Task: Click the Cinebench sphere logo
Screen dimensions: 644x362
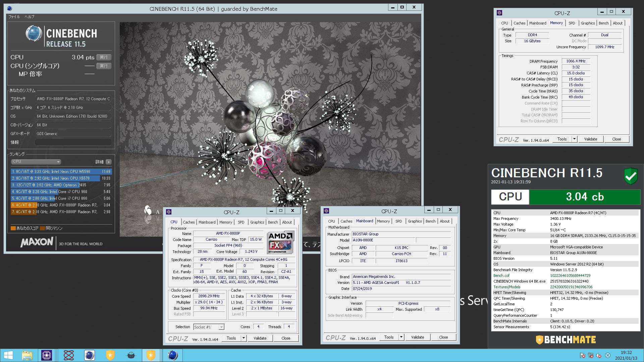Action: (34, 34)
